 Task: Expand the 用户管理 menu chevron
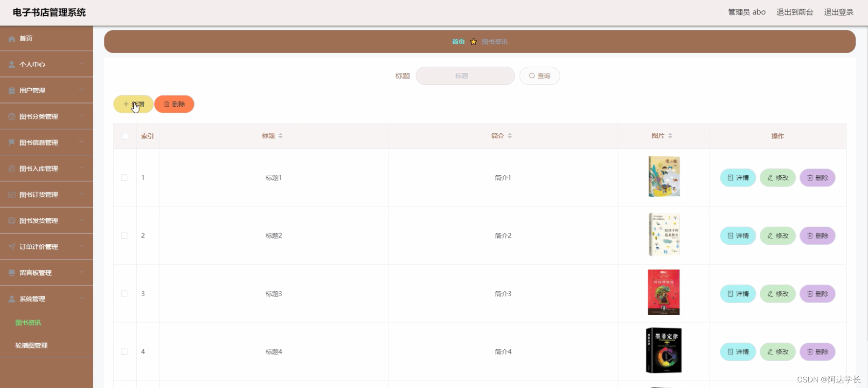pyautogui.click(x=81, y=90)
